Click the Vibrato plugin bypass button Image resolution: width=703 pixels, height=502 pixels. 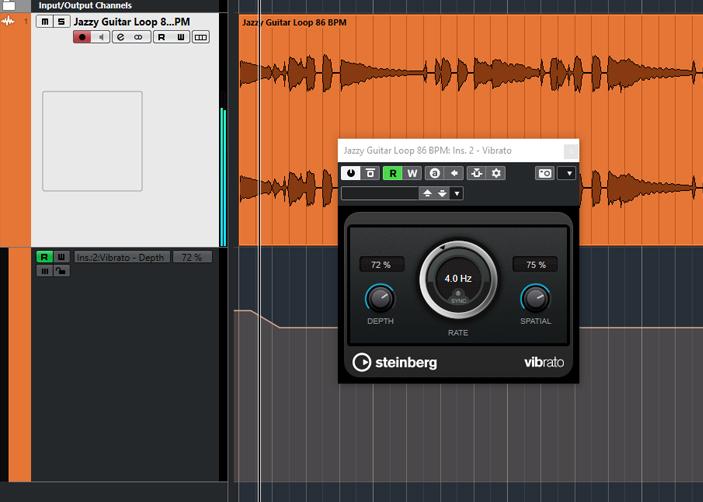pos(370,173)
